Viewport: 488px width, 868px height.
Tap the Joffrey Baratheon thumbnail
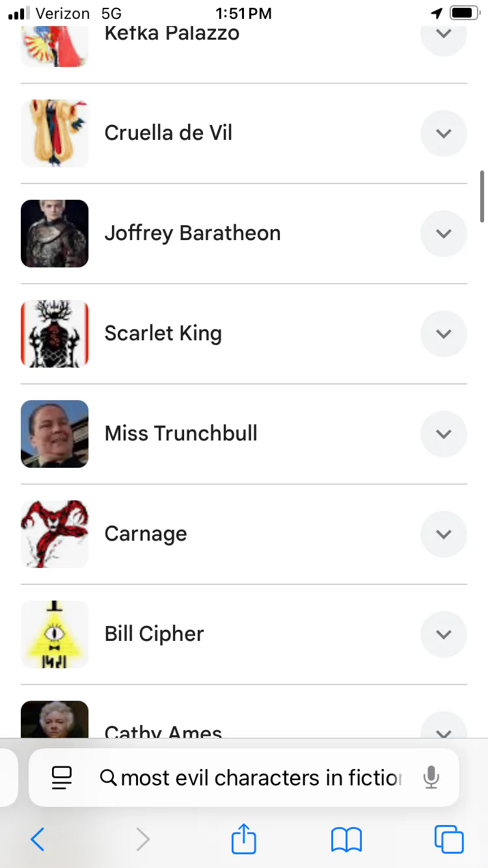pyautogui.click(x=55, y=234)
